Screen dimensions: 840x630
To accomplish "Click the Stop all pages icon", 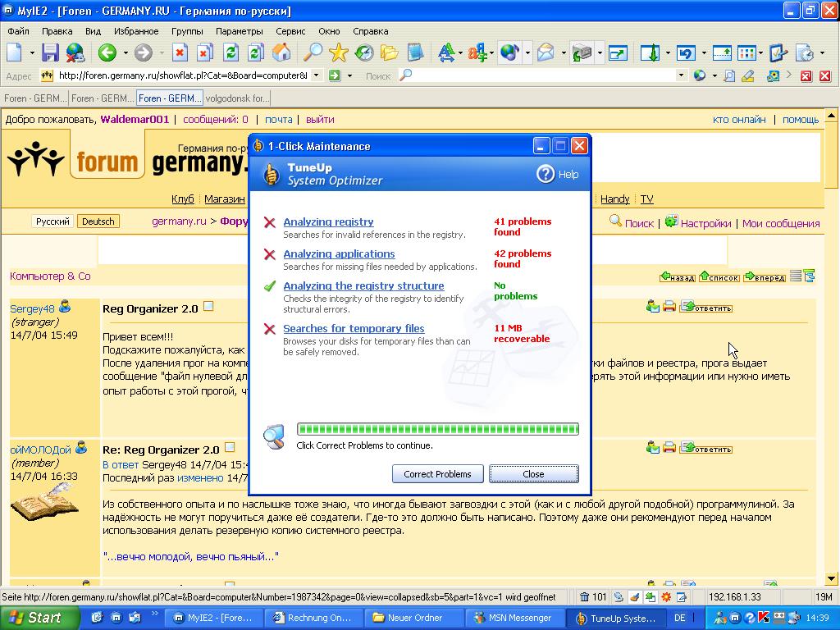I will [x=204, y=52].
